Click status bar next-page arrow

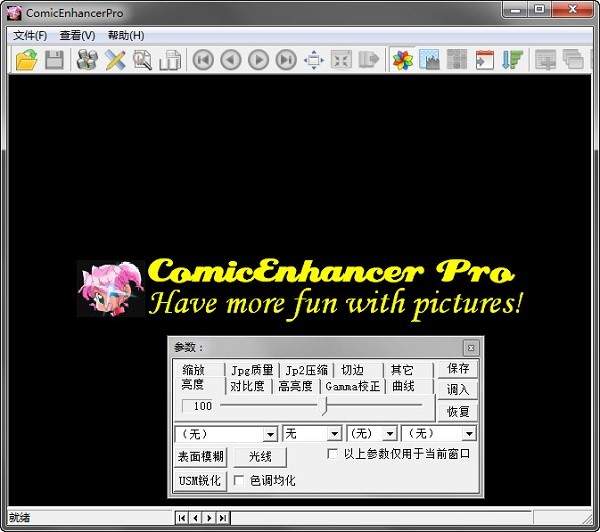(209, 518)
